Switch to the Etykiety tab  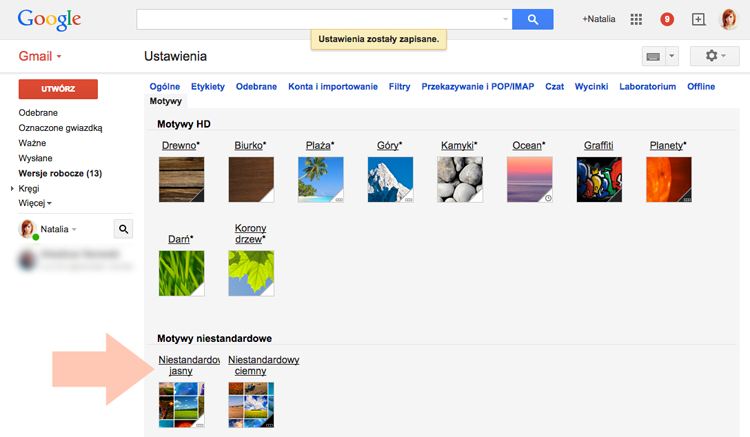tap(208, 87)
